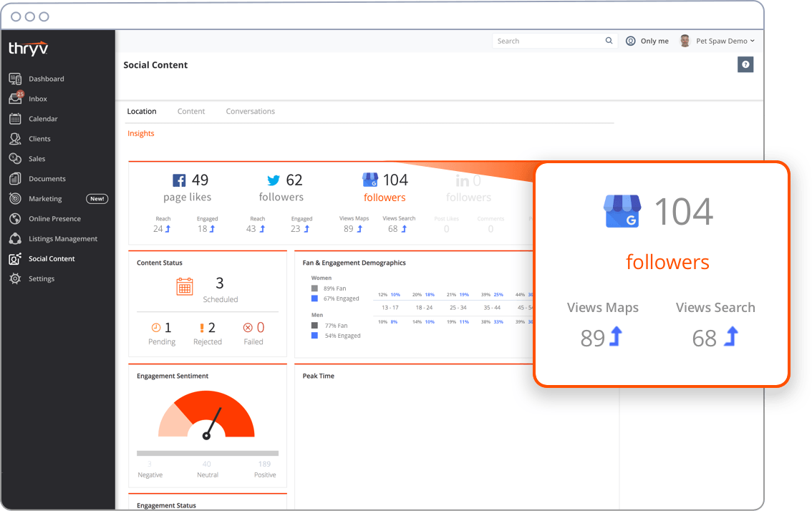This screenshot has width=812, height=511.
Task: Click the Facebook Reach value 24
Action: (x=158, y=229)
